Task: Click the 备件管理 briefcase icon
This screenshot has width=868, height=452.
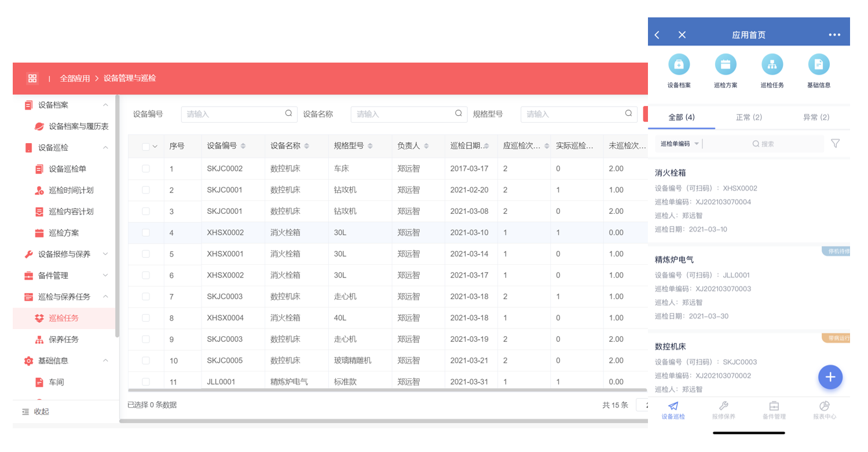Action: click(x=28, y=275)
